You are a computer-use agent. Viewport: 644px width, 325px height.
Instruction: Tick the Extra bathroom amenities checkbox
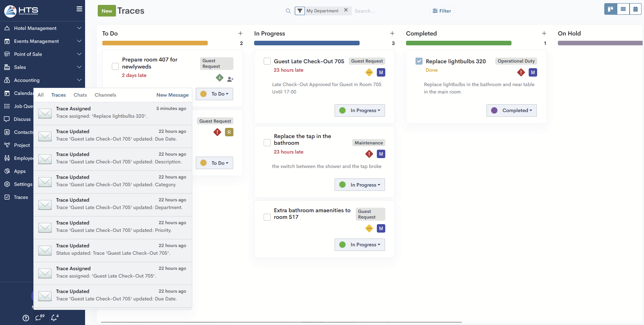click(267, 217)
